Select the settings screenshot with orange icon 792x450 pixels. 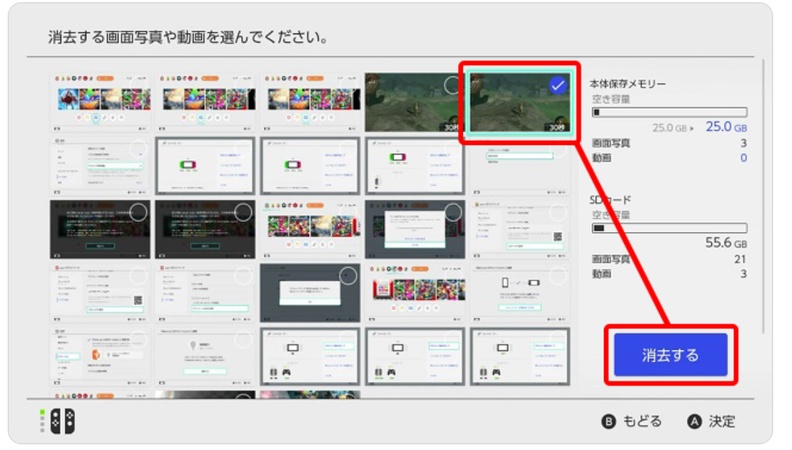click(100, 355)
